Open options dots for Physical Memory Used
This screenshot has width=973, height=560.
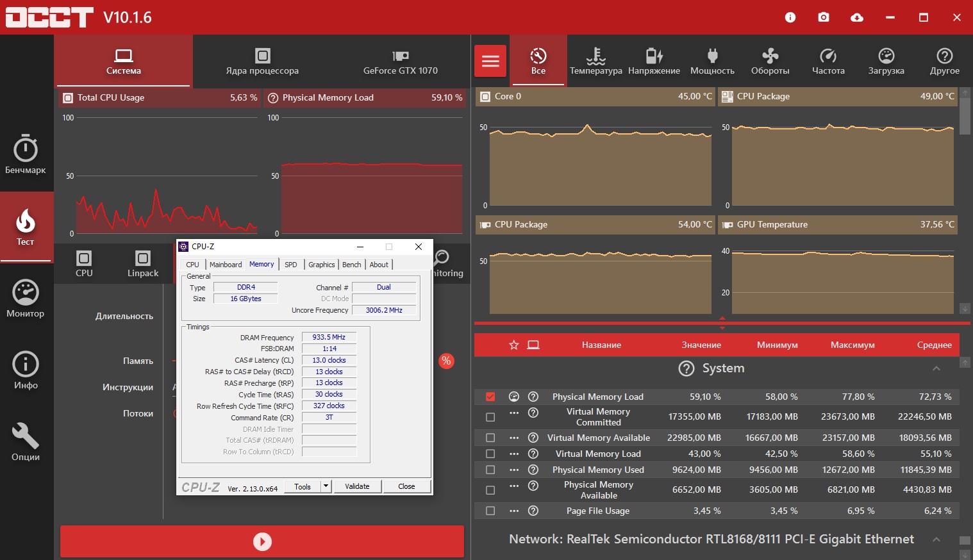[514, 470]
